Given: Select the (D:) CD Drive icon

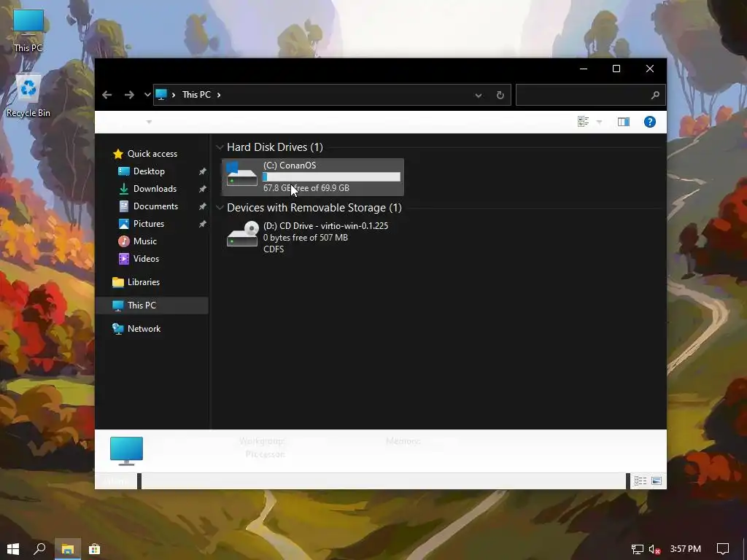Looking at the screenshot, I should [242, 234].
